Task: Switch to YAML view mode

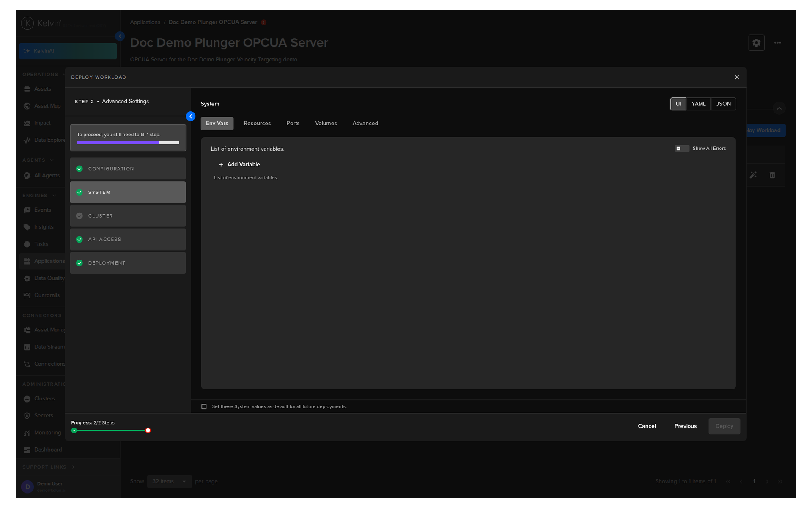Action: click(698, 104)
